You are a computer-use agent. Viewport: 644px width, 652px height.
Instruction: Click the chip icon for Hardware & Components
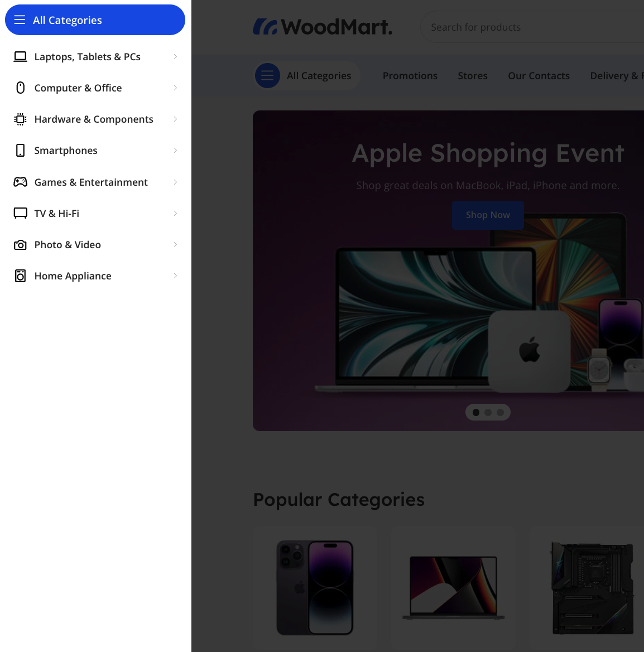click(x=20, y=119)
